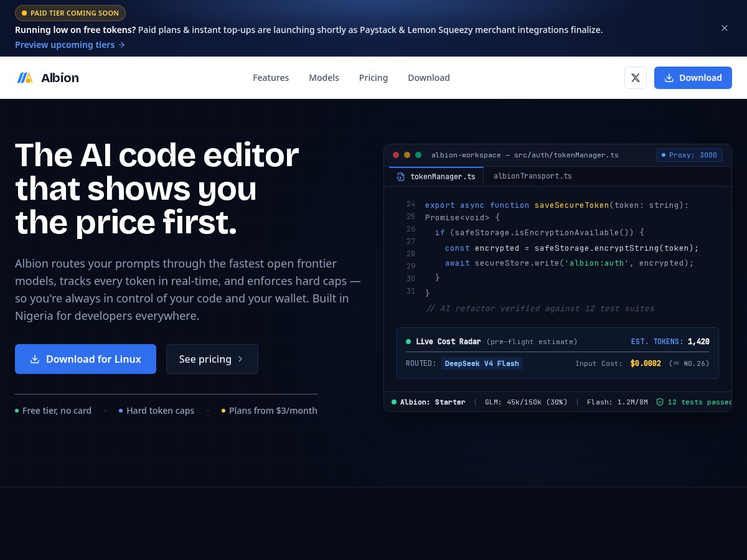The height and width of the screenshot is (560, 747).
Task: Click the ROUTED: label
Action: (421, 363)
